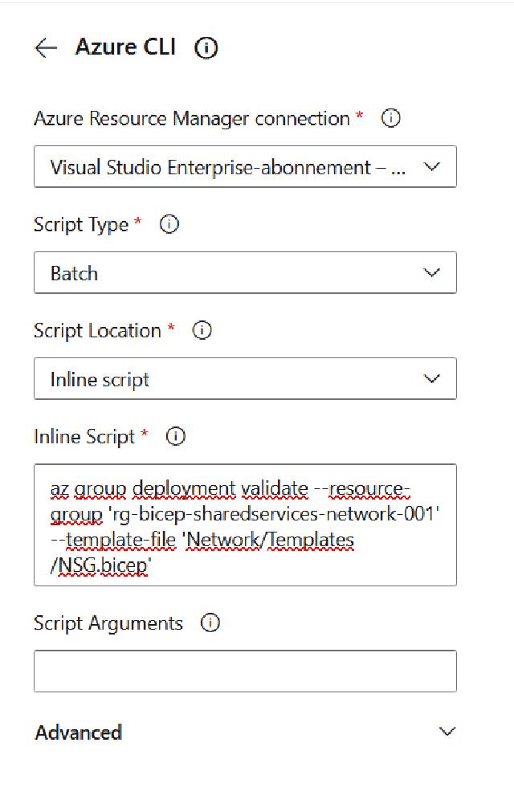514x812 pixels.
Task: Click chevron of the Azure connection dropdown
Action: pyautogui.click(x=431, y=167)
